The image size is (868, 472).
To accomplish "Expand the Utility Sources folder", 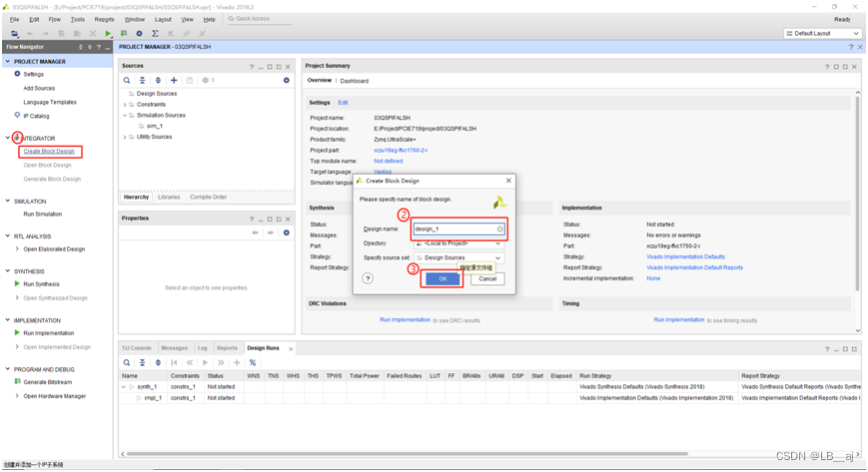I will 125,137.
